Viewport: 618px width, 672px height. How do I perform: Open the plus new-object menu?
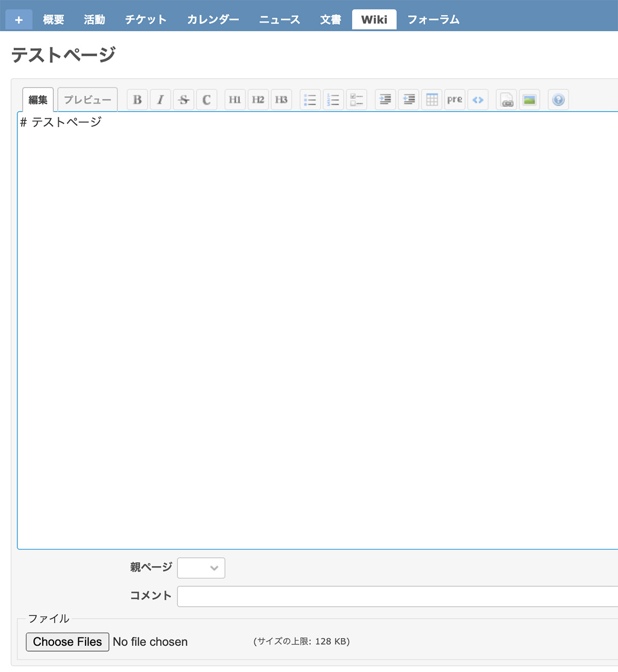[x=19, y=20]
